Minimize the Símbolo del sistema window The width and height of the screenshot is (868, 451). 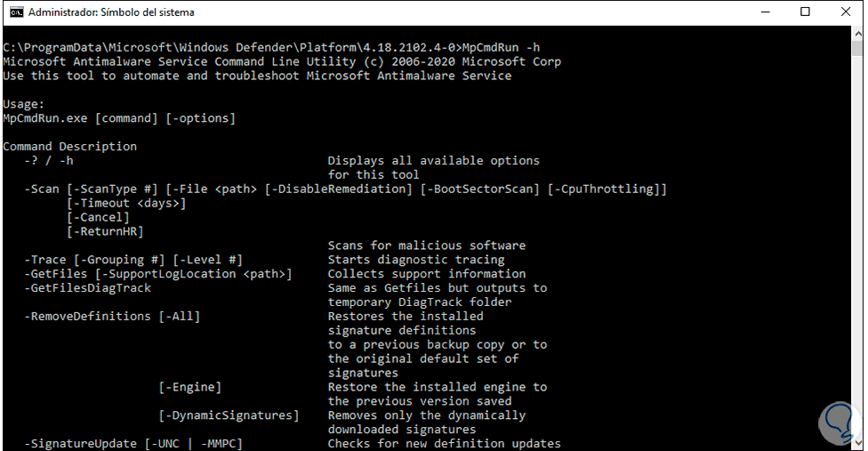[766, 12]
